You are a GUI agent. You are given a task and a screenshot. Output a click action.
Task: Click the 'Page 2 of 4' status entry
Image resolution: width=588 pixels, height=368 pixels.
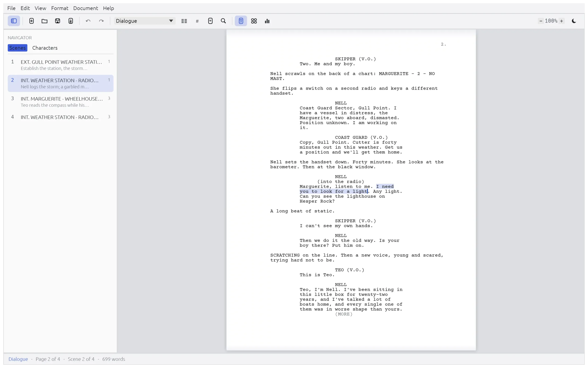[48, 359]
